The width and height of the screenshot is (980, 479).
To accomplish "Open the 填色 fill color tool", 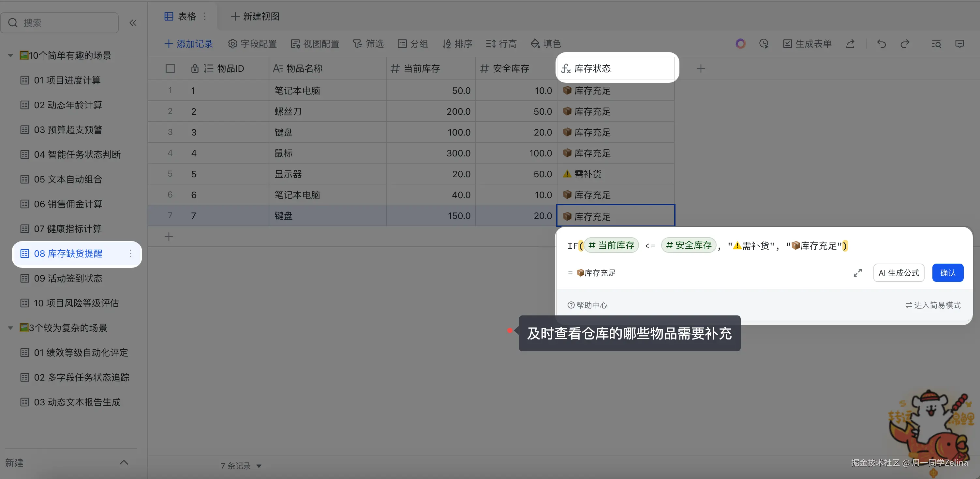I will pyautogui.click(x=545, y=44).
